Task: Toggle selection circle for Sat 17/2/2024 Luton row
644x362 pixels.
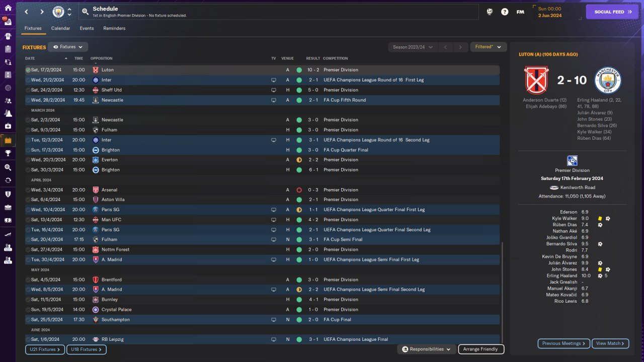Action: coord(28,70)
